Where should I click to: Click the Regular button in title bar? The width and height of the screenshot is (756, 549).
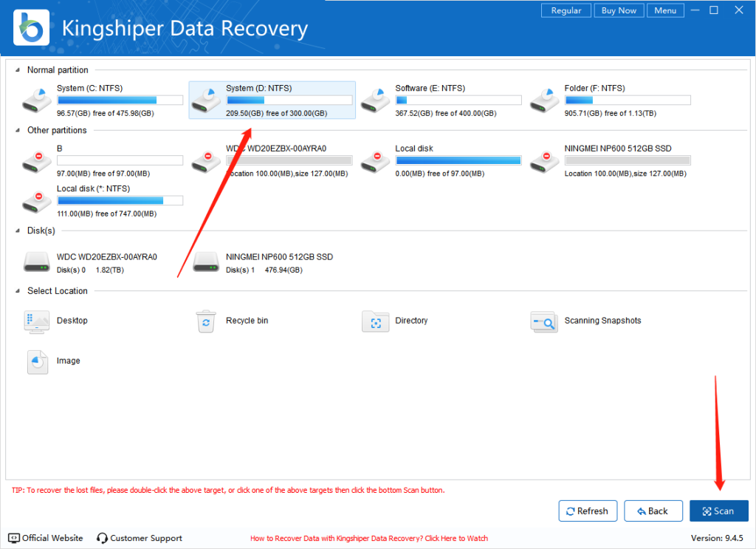pos(566,10)
